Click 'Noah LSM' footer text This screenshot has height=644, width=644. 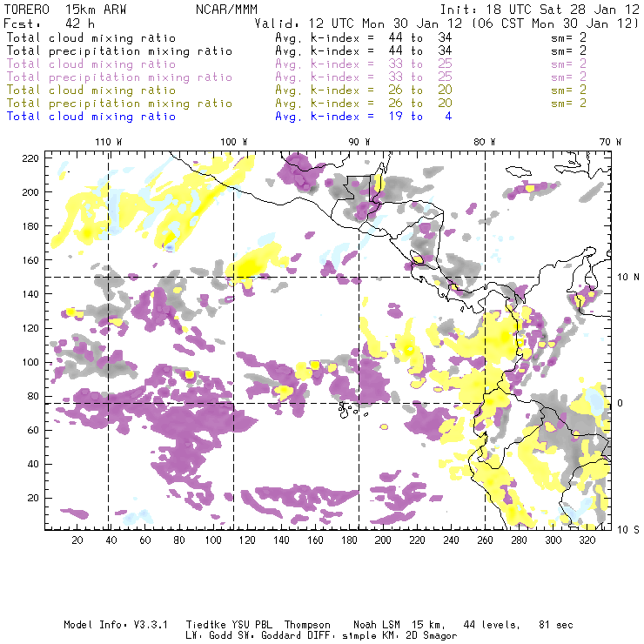coord(377,625)
